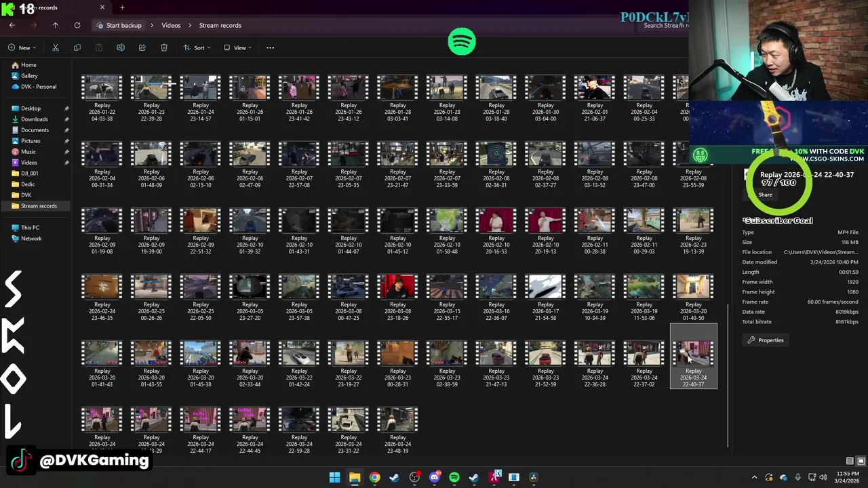Expand chevron after Start backup breadcrumb
The width and height of the screenshot is (868, 488).
pos(151,25)
